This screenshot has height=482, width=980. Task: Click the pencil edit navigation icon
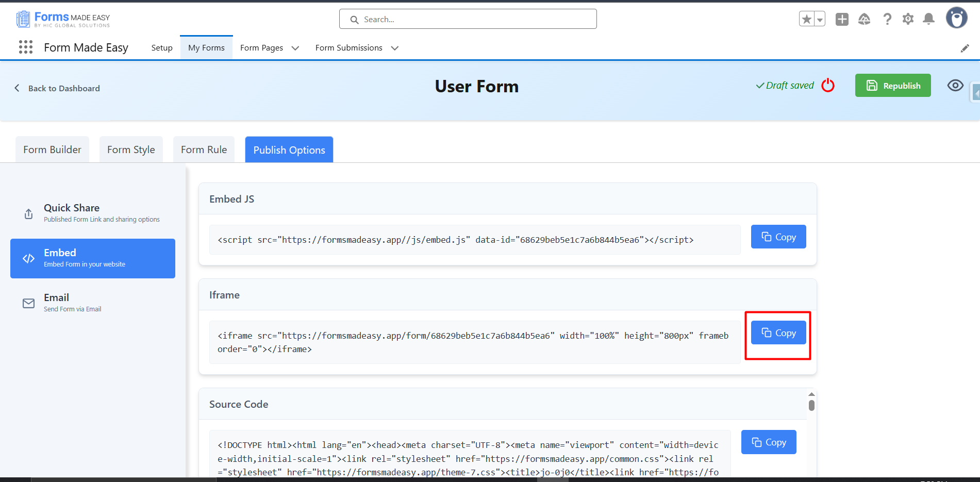(x=965, y=48)
